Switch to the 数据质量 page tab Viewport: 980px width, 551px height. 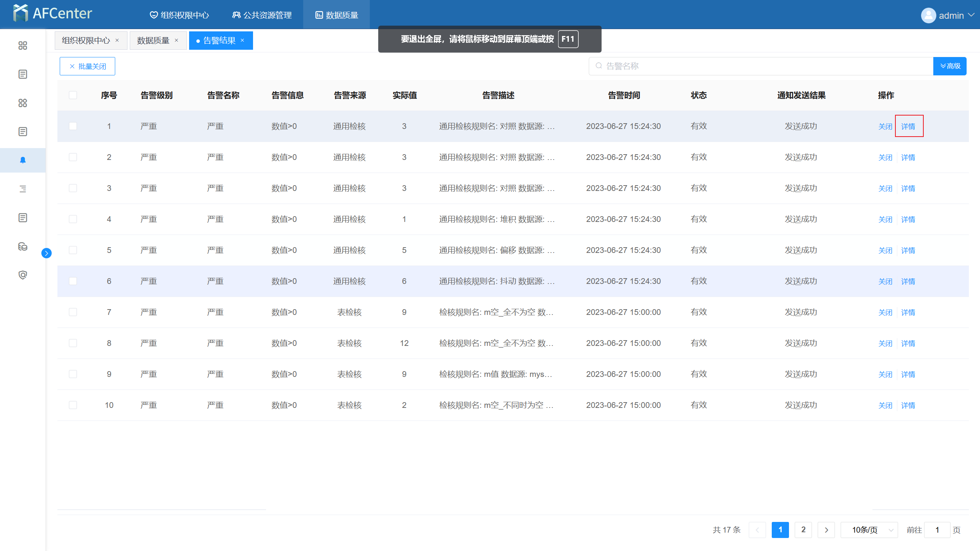[153, 41]
